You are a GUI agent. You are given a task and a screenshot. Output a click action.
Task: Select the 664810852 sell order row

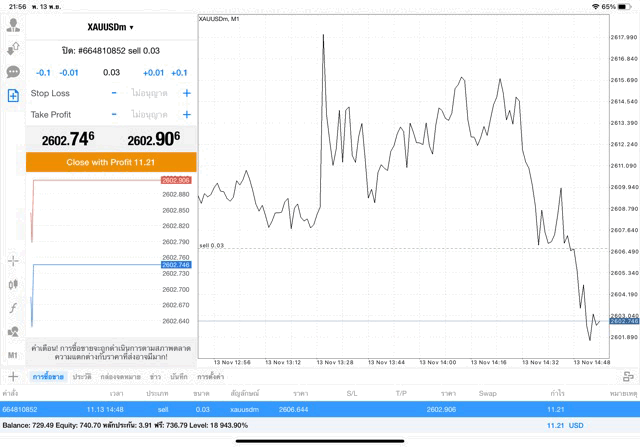click(x=320, y=409)
